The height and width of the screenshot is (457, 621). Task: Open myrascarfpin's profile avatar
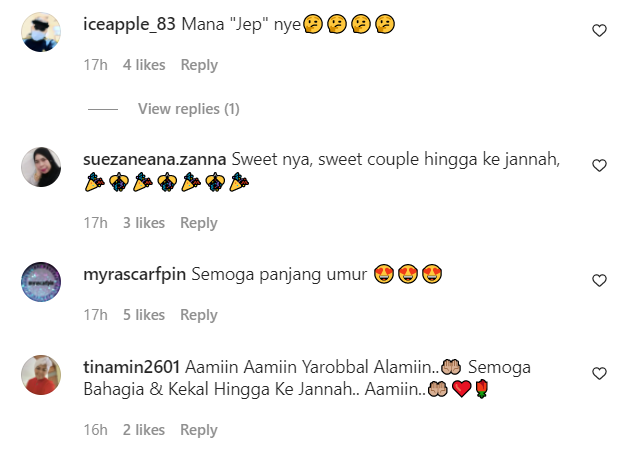point(41,282)
